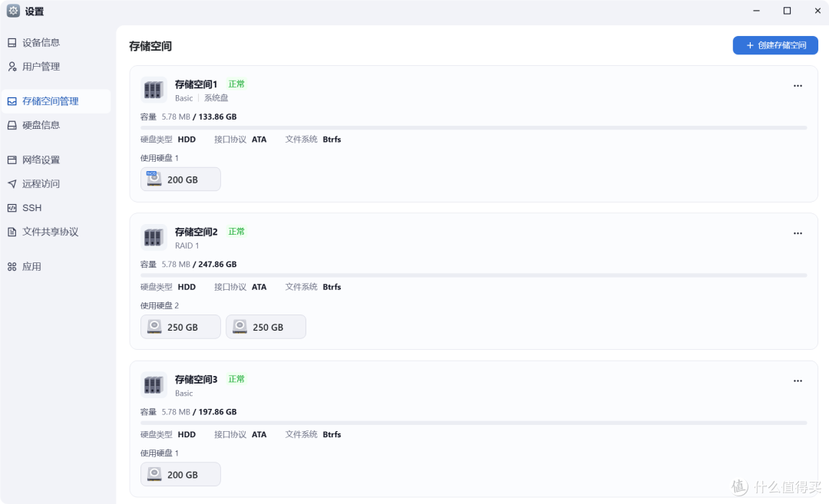Select the 200 GB disk in 存储空间1
This screenshot has height=504, width=829.
180,180
